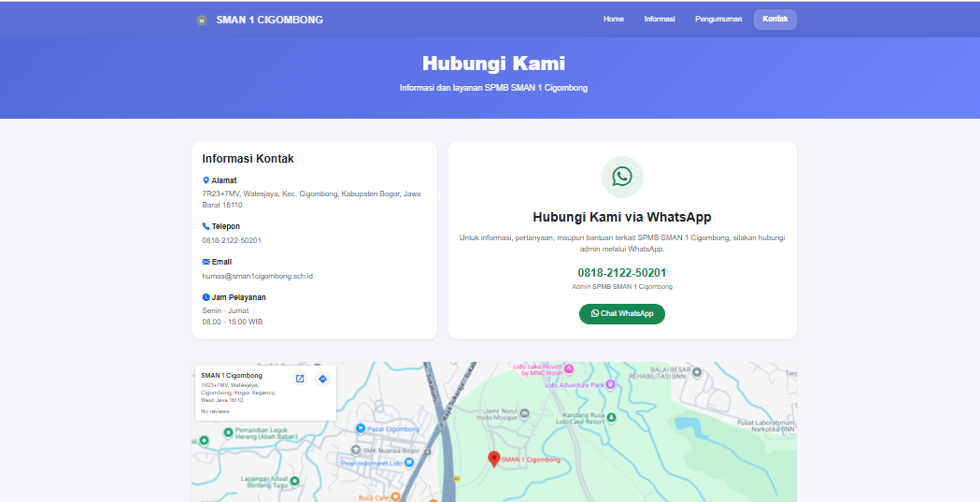Click the Pemandian Legok Herang marker

(228, 432)
